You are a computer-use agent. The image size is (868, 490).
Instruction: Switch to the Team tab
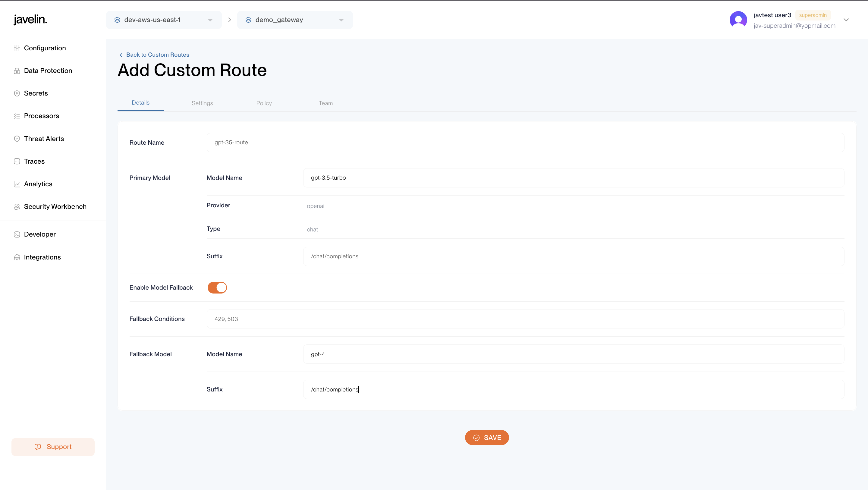tap(325, 103)
